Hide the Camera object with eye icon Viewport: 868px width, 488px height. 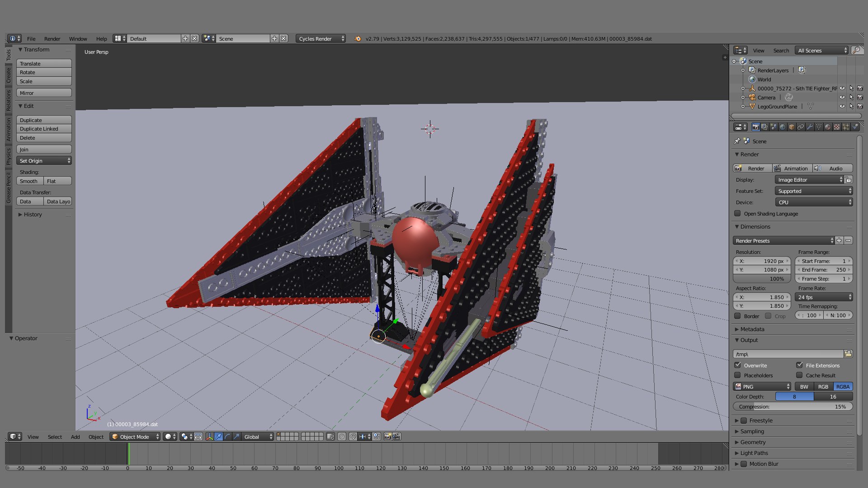pyautogui.click(x=842, y=97)
